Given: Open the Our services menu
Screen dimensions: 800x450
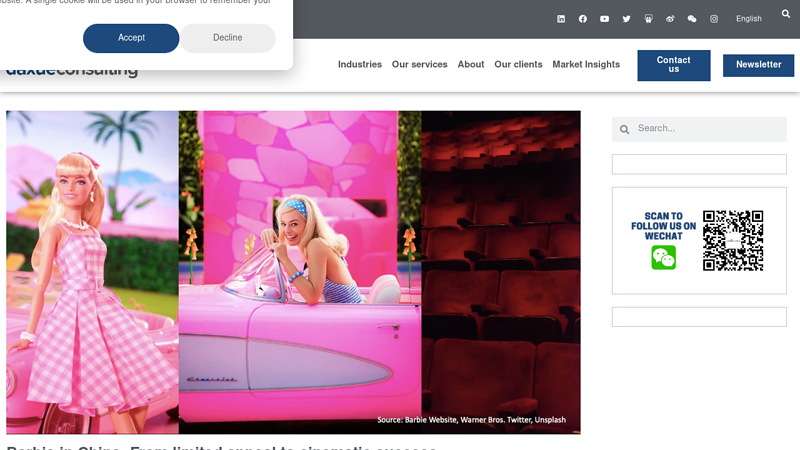Looking at the screenshot, I should click(419, 65).
